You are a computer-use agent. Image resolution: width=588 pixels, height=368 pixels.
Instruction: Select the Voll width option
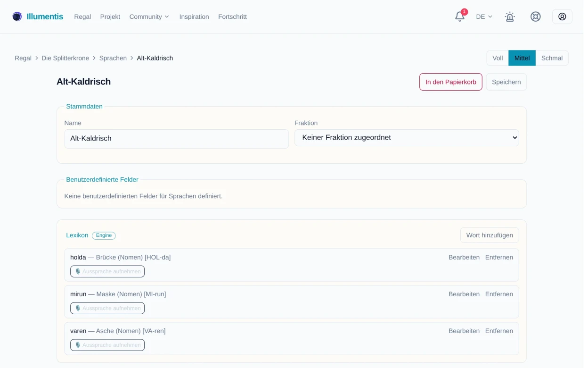498,58
